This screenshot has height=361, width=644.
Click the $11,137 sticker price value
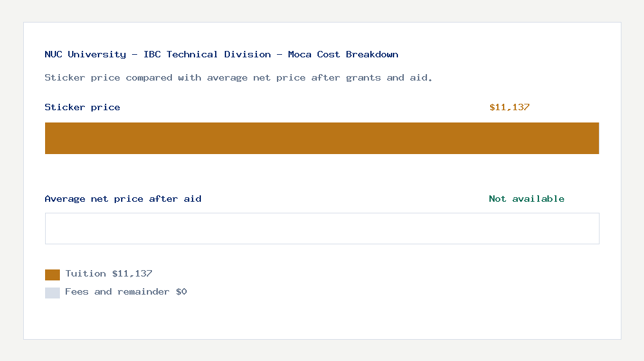pyautogui.click(x=509, y=107)
